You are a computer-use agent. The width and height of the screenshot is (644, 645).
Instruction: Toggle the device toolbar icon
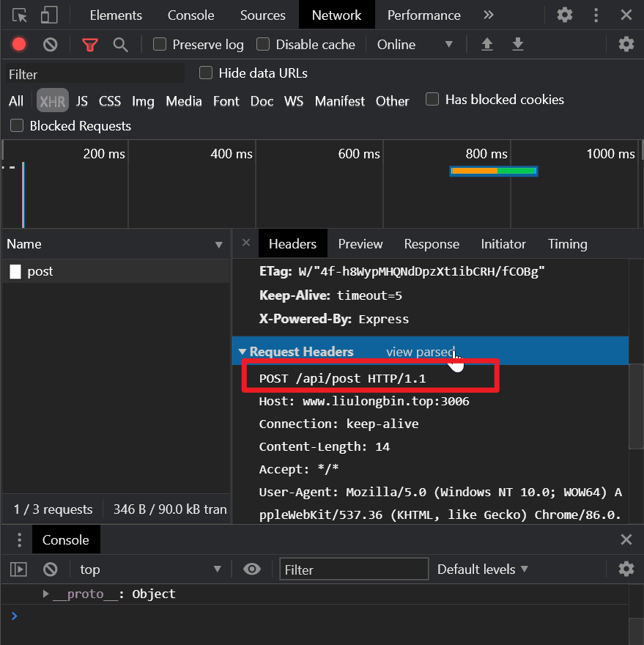(49, 15)
